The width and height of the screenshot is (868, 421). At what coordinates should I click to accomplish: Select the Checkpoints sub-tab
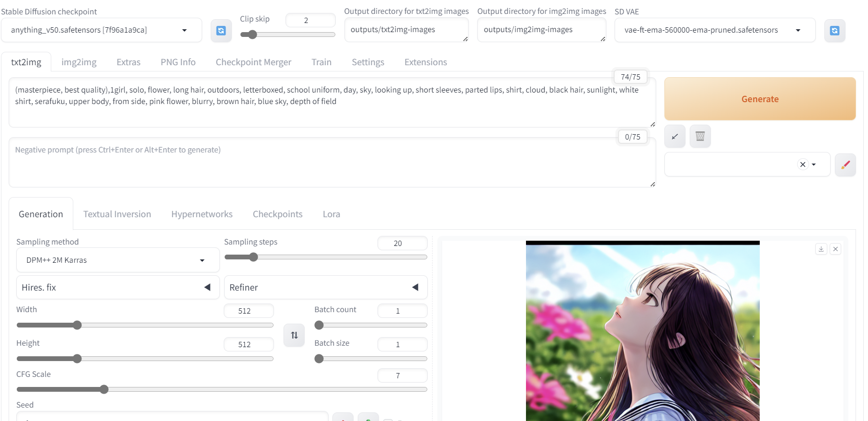[278, 214]
